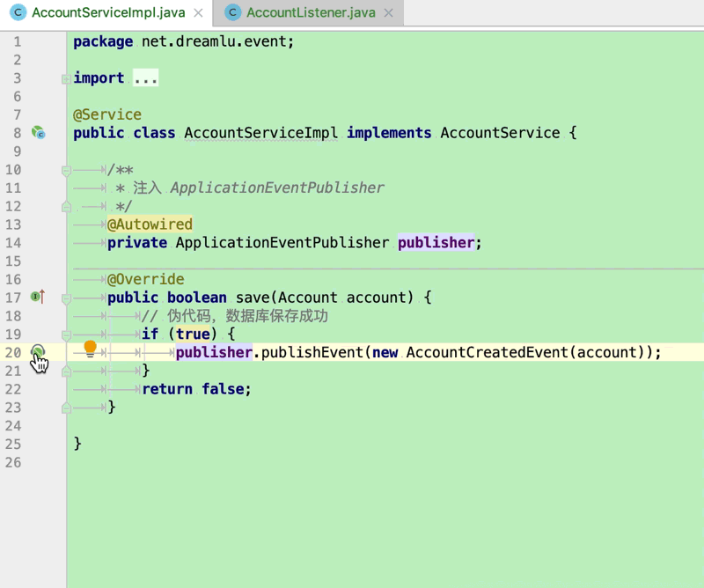Click the publishEvent method call
The height and width of the screenshot is (588, 704).
pos(312,352)
